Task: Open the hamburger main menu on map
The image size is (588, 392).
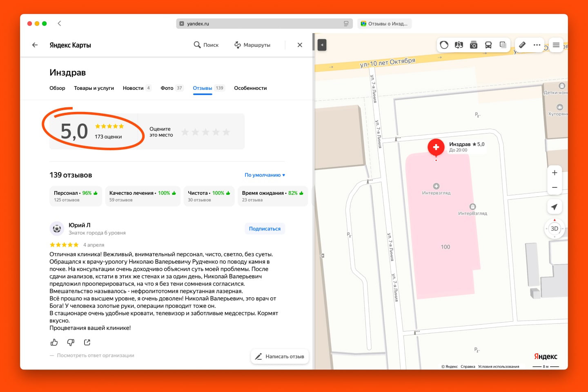Action: 556,45
